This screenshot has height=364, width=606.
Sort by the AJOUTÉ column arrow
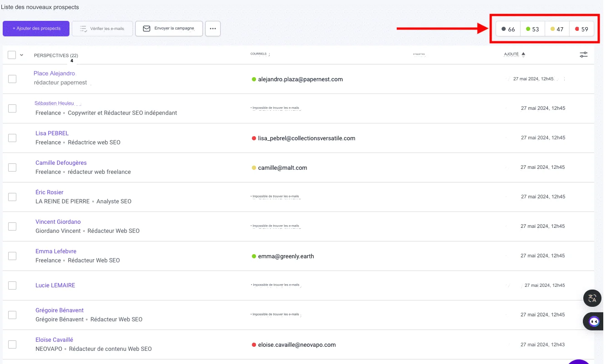click(x=523, y=54)
